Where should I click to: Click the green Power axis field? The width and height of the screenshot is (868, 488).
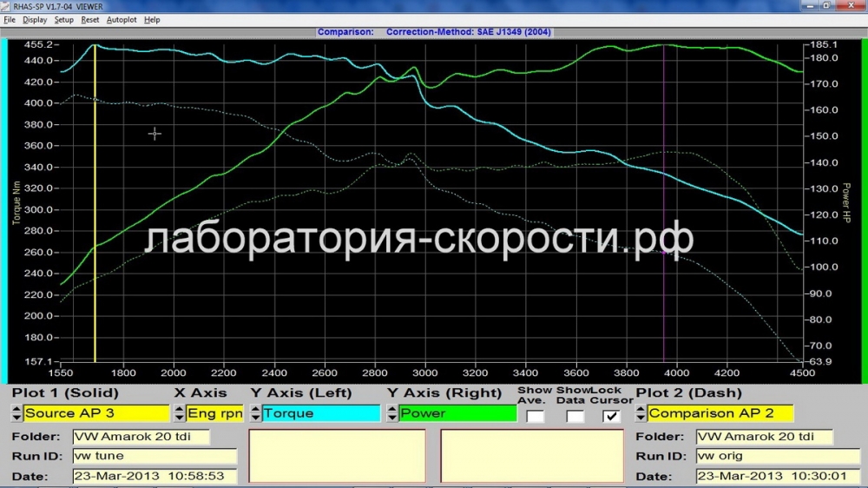pyautogui.click(x=457, y=414)
